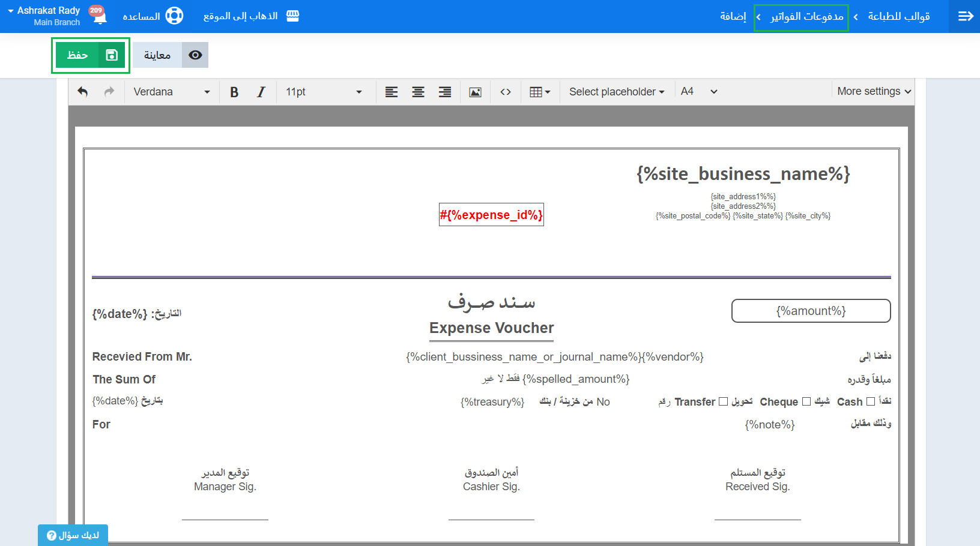The height and width of the screenshot is (546, 980).
Task: Expand the A4 paper size dropdown
Action: pyautogui.click(x=699, y=92)
